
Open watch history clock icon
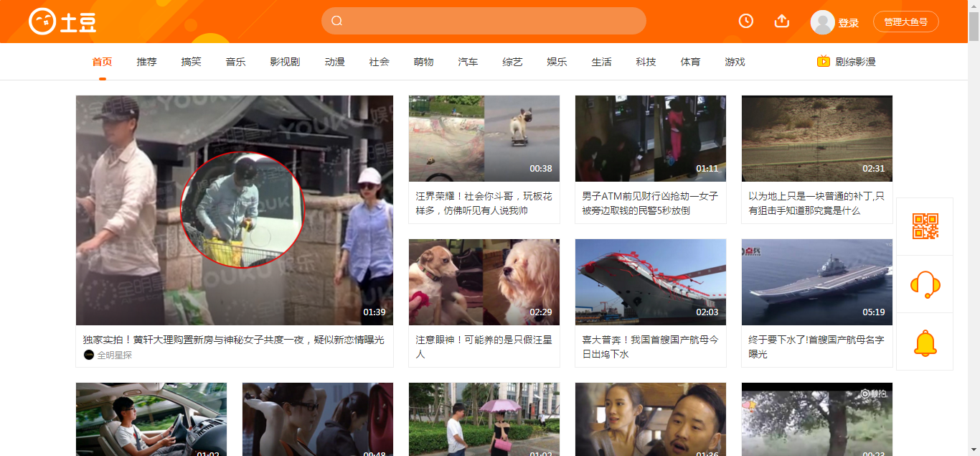click(x=746, y=21)
